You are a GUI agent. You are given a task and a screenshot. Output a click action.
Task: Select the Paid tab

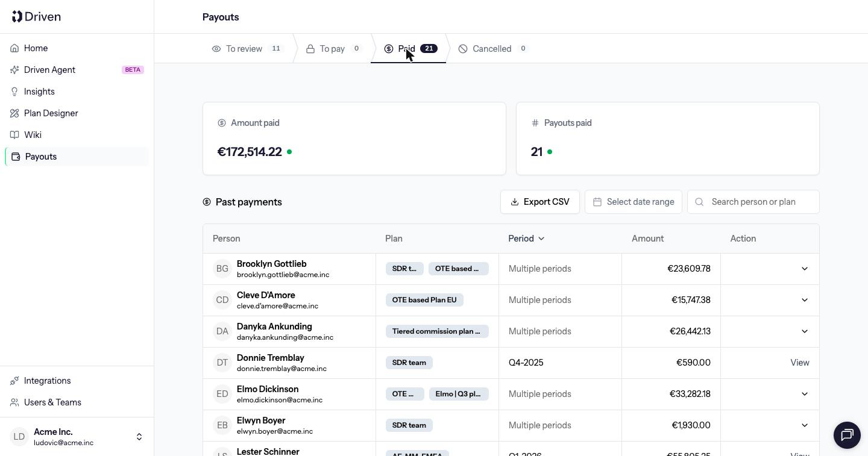tap(410, 49)
